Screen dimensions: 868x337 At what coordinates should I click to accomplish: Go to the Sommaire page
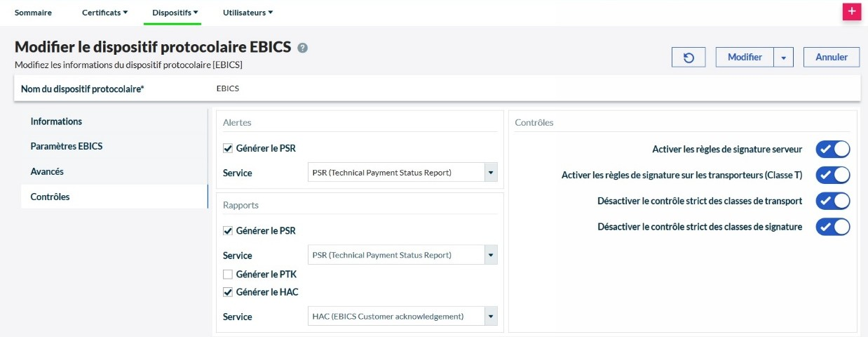(33, 13)
